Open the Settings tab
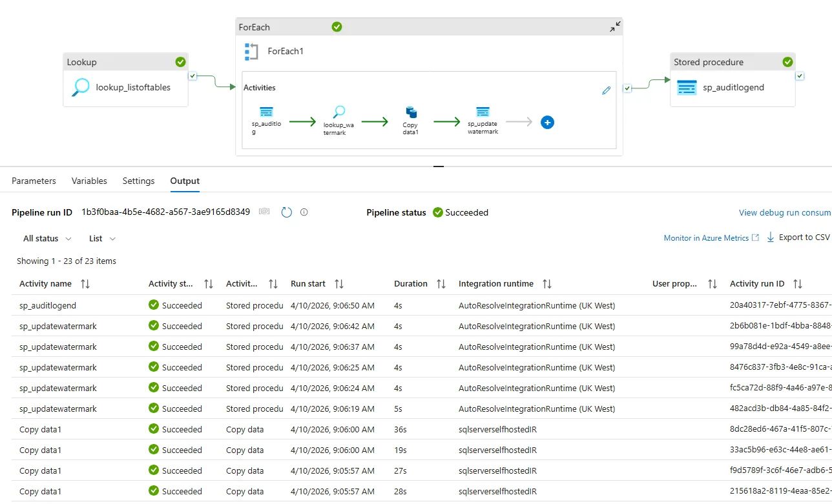This screenshot has width=832, height=504. (x=138, y=181)
